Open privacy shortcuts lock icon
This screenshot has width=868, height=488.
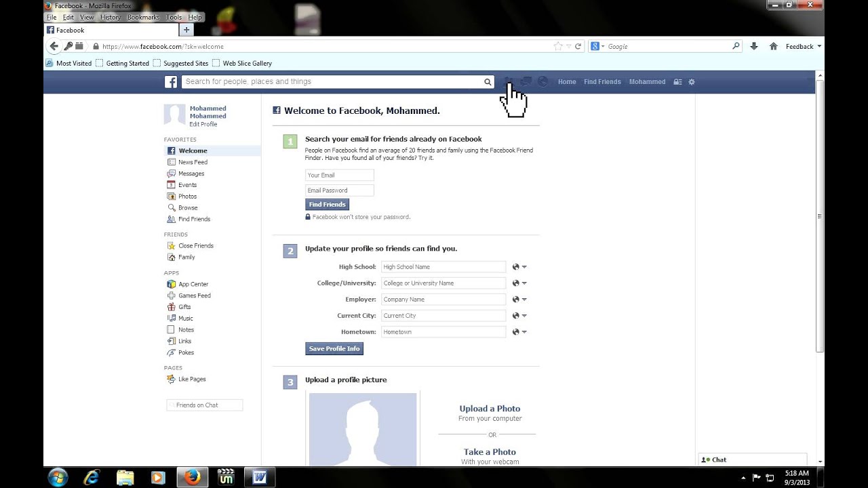pos(677,82)
